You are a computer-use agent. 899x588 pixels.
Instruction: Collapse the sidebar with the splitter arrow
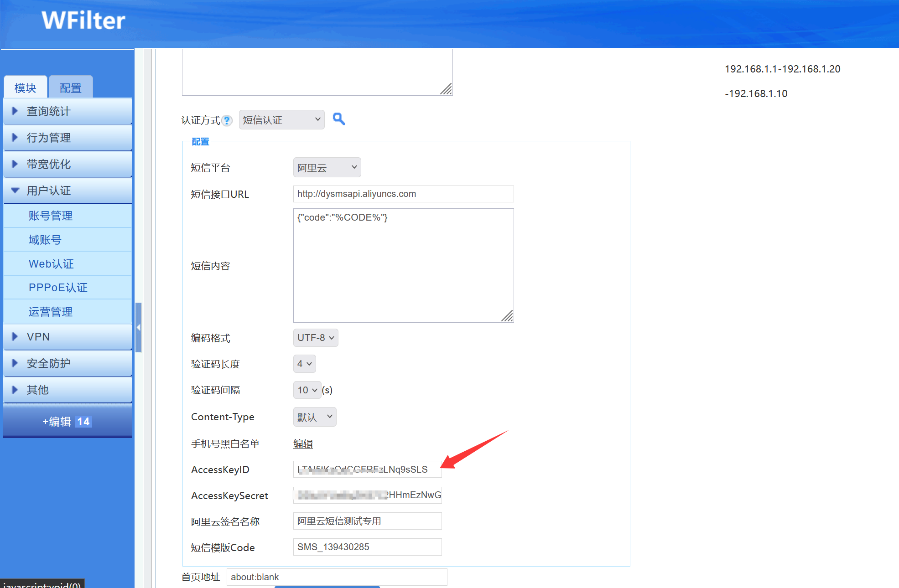[138, 327]
